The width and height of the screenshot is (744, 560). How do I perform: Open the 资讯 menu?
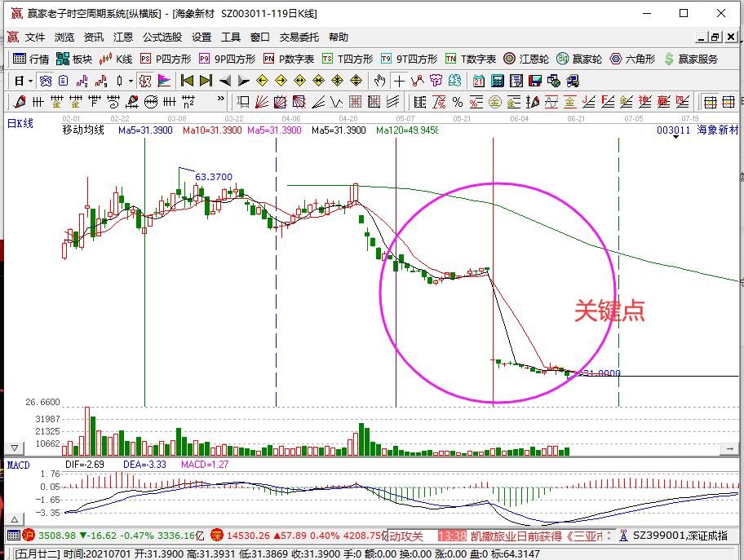[94, 37]
